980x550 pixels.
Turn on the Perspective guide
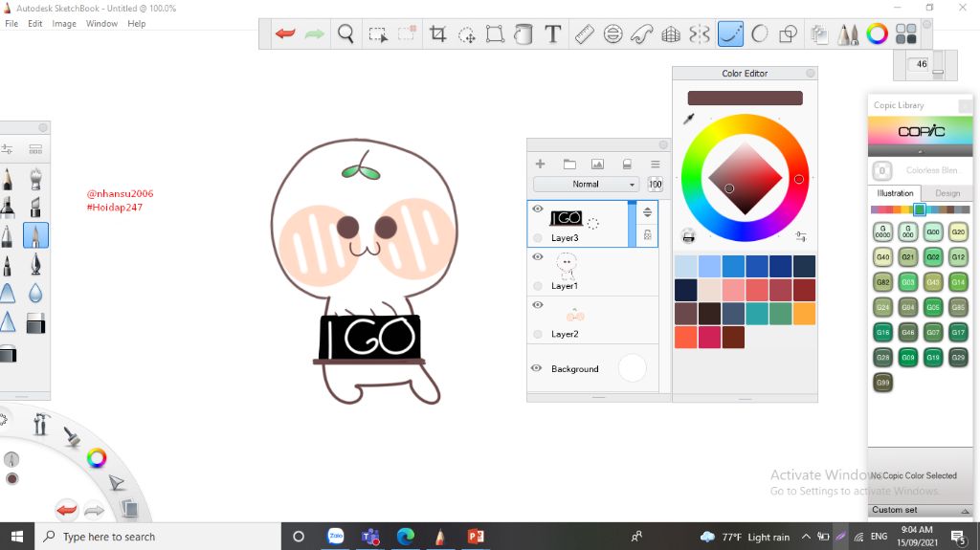point(671,33)
